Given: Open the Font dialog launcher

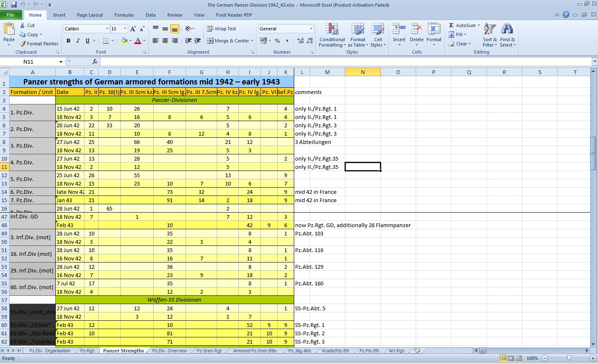Looking at the screenshot, I should (x=144, y=52).
